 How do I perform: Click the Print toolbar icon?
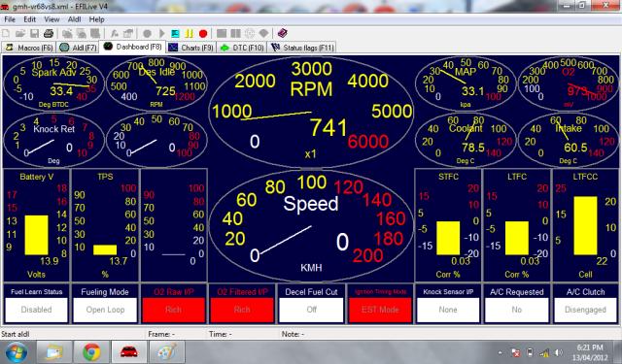(49, 34)
